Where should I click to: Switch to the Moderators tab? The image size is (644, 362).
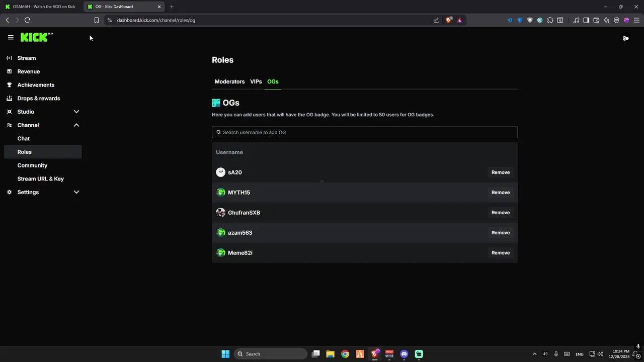pos(229,81)
